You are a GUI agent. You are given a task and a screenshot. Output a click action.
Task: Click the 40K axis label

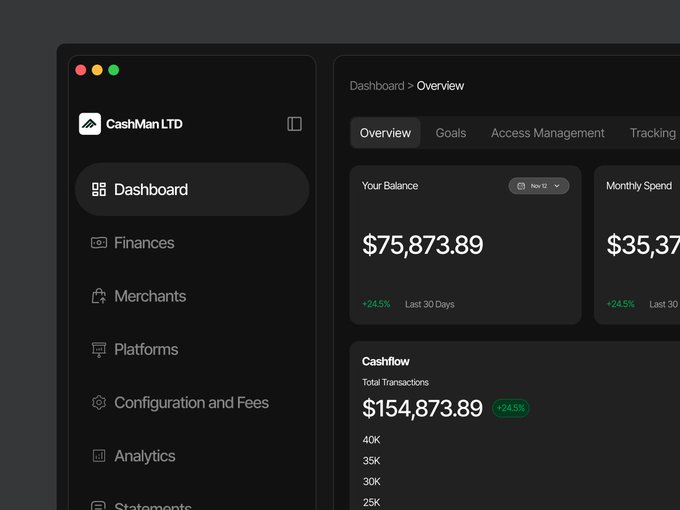point(371,440)
